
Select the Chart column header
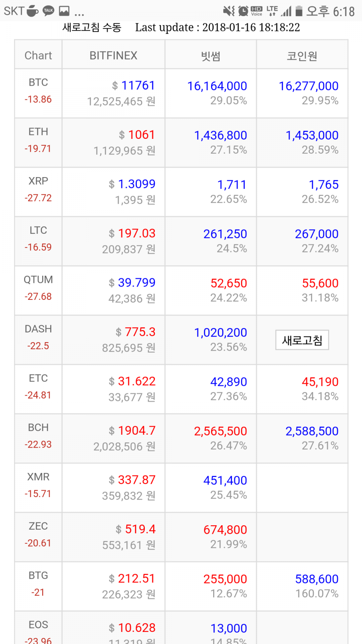(x=38, y=56)
